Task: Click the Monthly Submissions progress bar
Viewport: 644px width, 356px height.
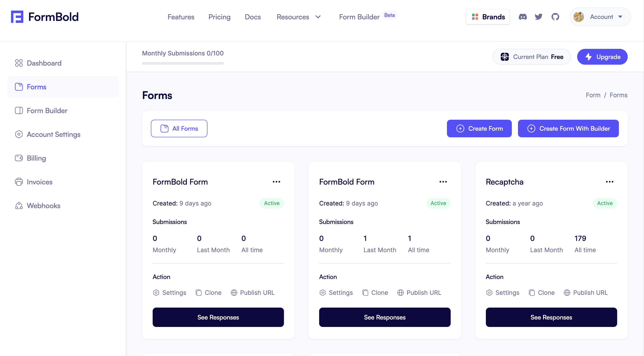Action: tap(183, 63)
